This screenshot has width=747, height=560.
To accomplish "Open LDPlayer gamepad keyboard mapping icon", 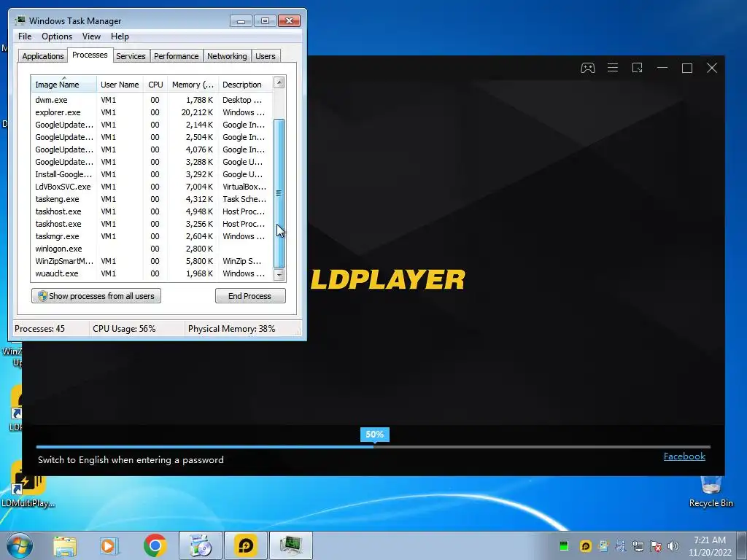I will tap(587, 68).
